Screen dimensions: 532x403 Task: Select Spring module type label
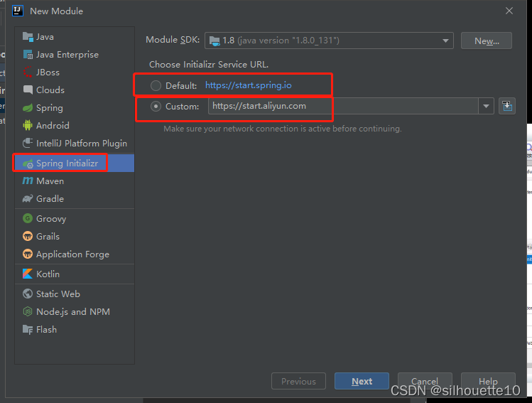(50, 108)
